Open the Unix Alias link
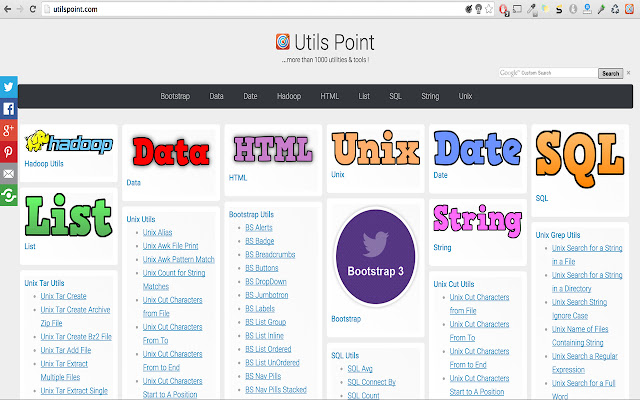The height and width of the screenshot is (400, 640). [x=158, y=232]
